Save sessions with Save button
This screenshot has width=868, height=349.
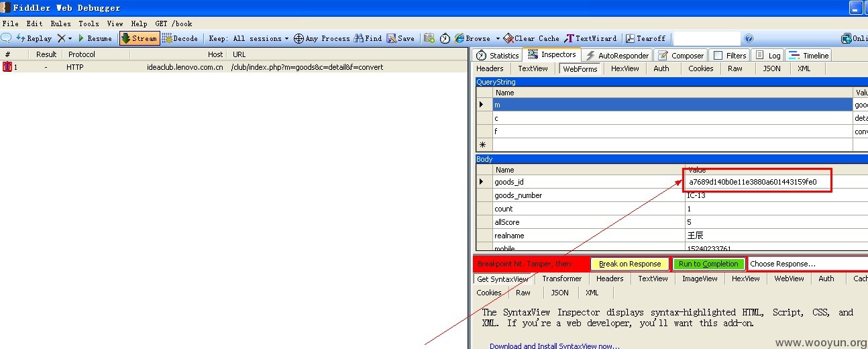[400, 38]
